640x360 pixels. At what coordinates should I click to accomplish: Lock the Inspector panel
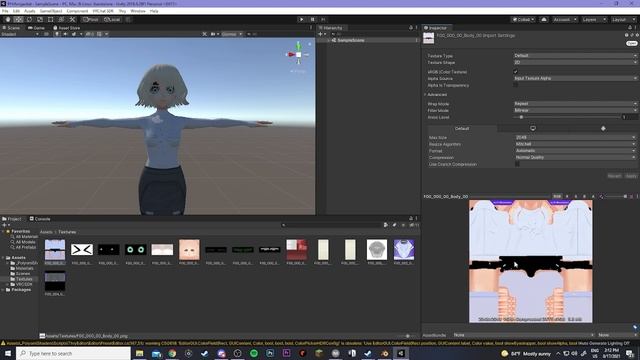(629, 28)
